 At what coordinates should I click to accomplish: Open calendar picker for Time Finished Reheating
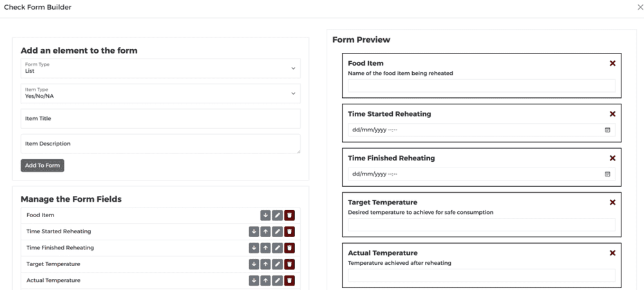pyautogui.click(x=607, y=174)
